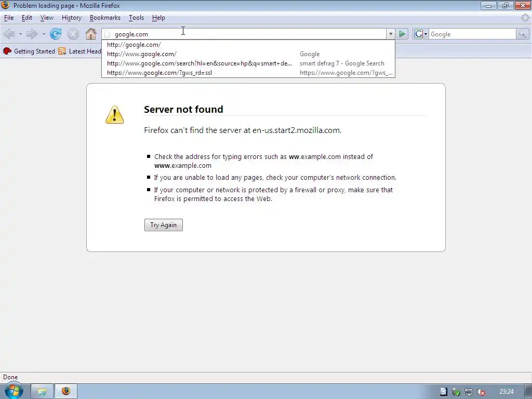Click the Server not found heading
This screenshot has width=532, height=399.
183,109
